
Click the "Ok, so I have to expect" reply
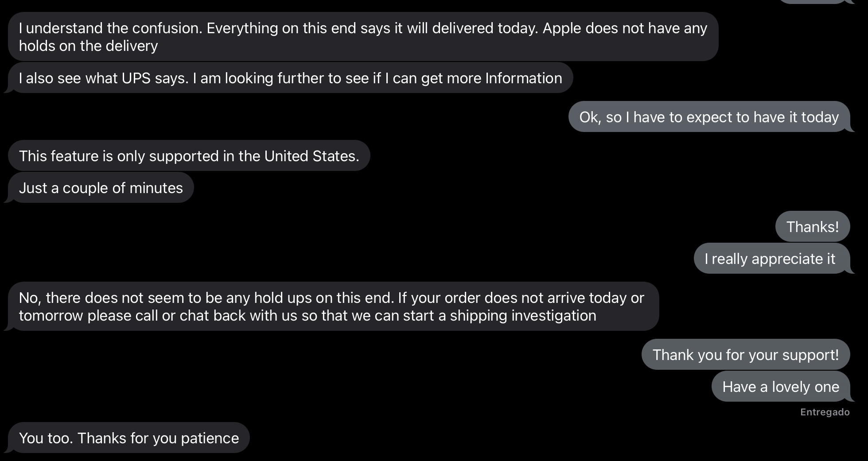point(709,117)
